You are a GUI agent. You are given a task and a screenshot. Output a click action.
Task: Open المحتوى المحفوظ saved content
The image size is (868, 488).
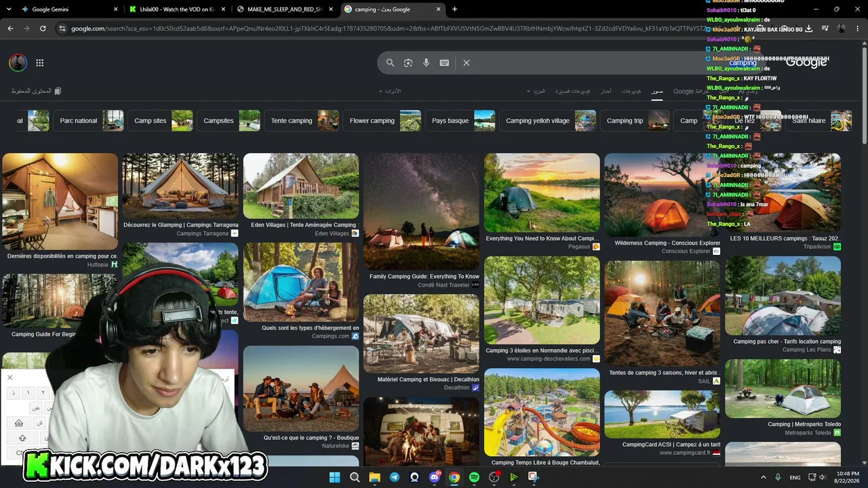click(x=36, y=91)
